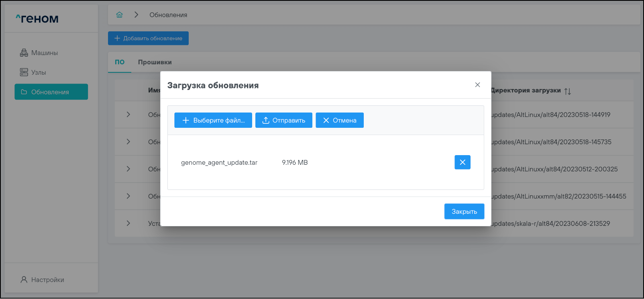Remove genome_agent_update.tar from upload list
Image resolution: width=644 pixels, height=299 pixels.
[x=462, y=162]
